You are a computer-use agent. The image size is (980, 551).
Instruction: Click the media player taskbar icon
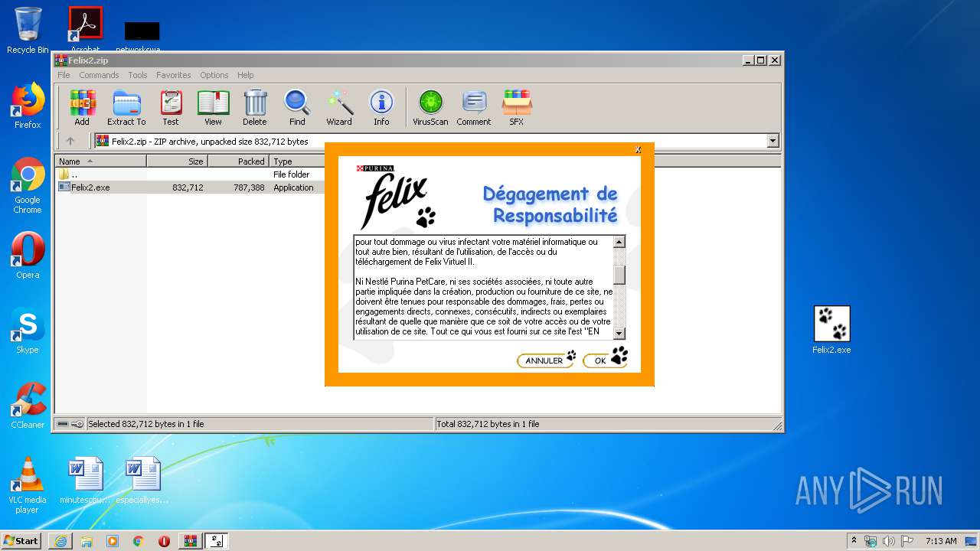113,541
